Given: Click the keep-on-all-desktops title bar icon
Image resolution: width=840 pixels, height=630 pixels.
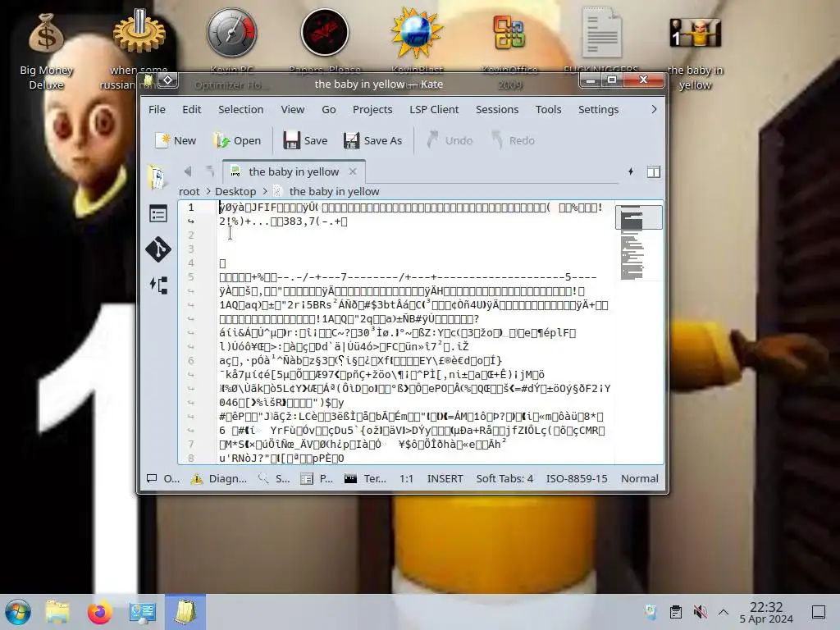Looking at the screenshot, I should pos(167,80).
